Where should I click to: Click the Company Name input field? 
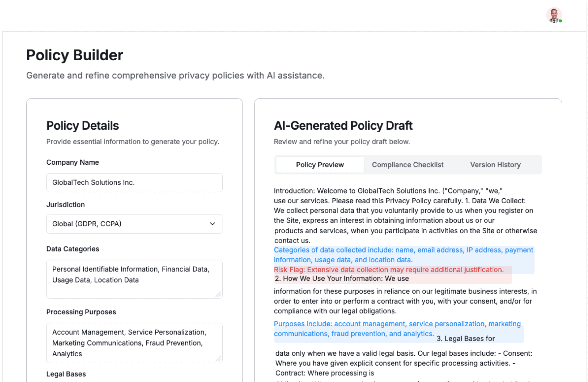pos(134,183)
